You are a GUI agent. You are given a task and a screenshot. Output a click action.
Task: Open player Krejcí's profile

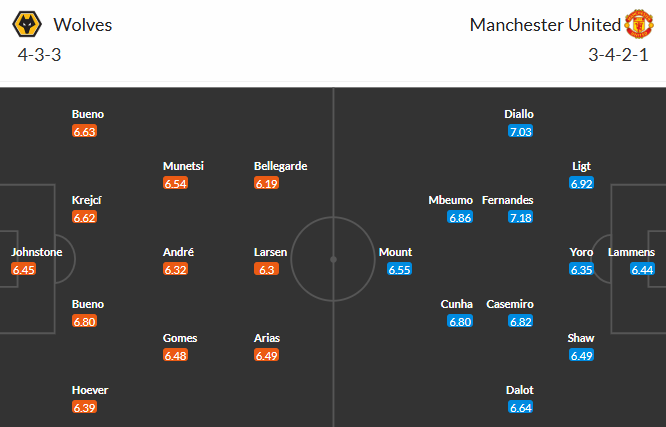(86, 200)
